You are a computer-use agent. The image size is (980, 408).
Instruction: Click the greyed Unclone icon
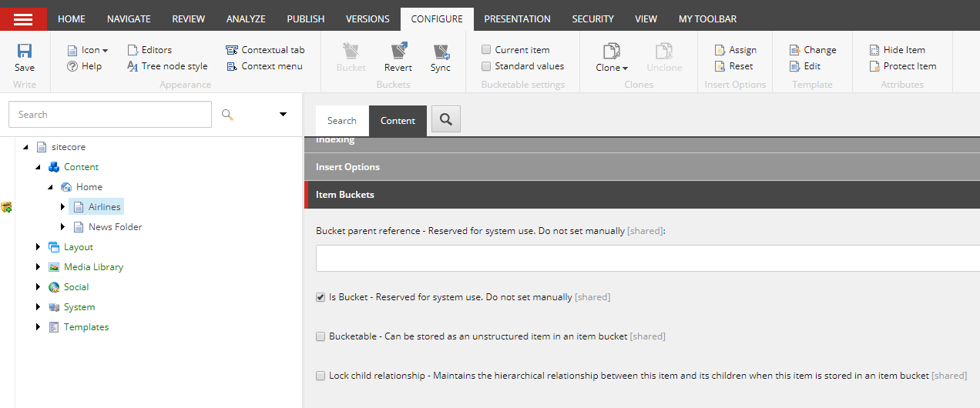coord(664,52)
